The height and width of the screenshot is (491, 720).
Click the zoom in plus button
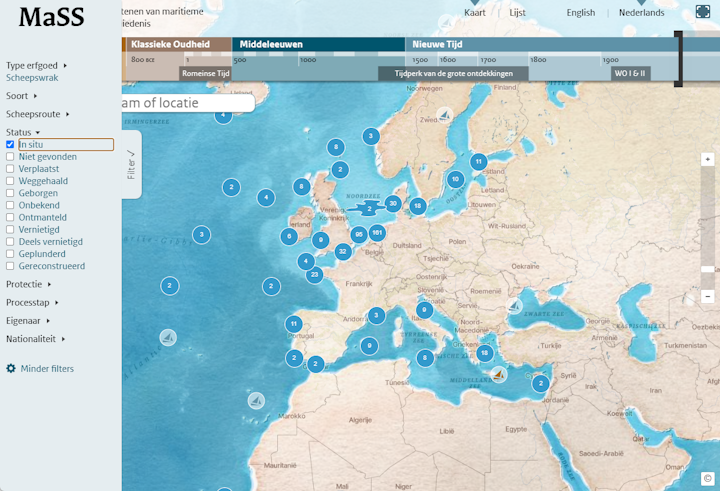coord(708,159)
